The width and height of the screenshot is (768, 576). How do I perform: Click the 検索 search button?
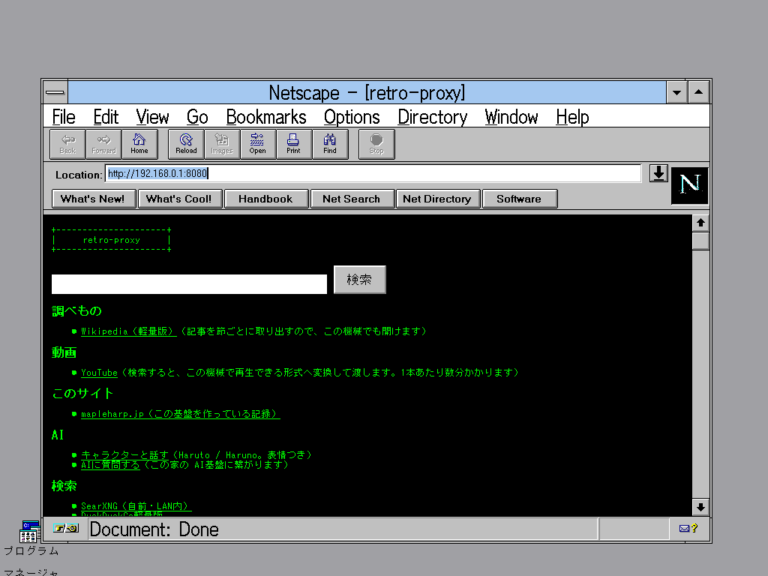[360, 280]
